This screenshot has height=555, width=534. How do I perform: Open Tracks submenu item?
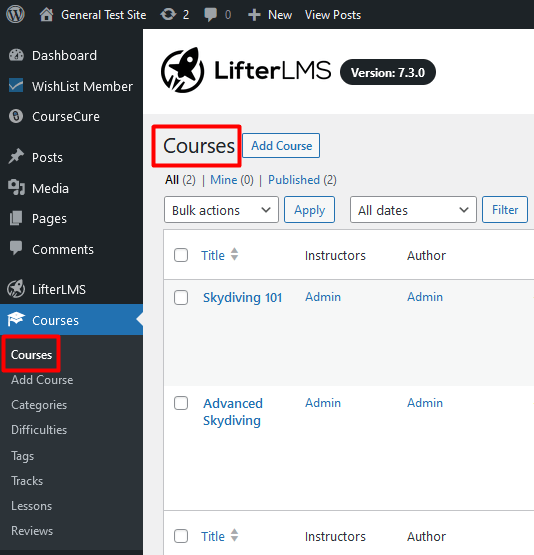pyautogui.click(x=27, y=481)
